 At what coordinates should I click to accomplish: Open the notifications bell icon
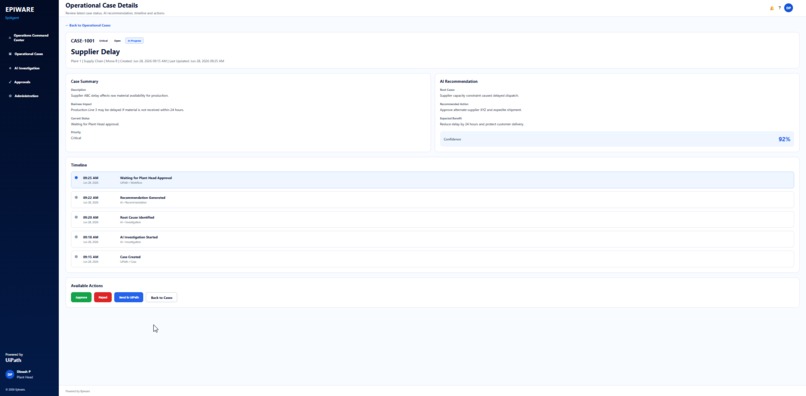(772, 8)
